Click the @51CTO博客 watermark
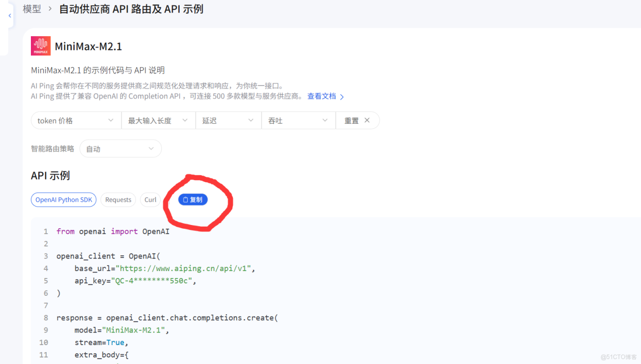641x364 pixels. 617,356
